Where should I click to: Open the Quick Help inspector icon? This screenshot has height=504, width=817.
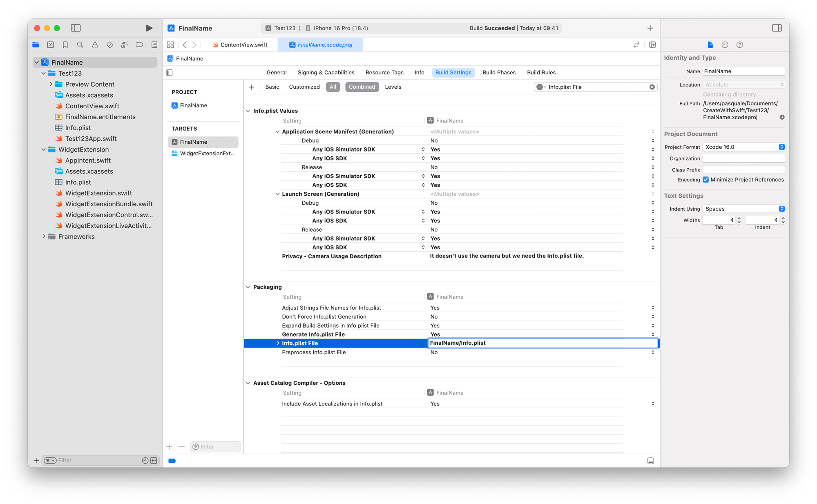pos(739,45)
